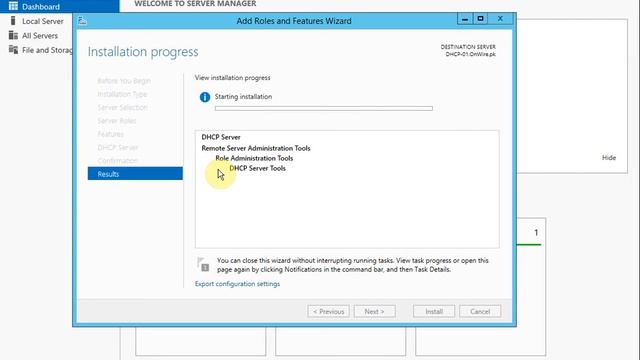The image size is (640, 360).
Task: Select DHCP Server Tools entry
Action: click(258, 168)
